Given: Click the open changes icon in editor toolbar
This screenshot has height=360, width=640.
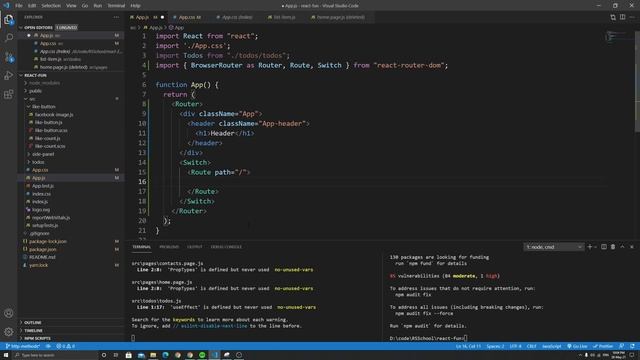Looking at the screenshot, I should 613,17.
